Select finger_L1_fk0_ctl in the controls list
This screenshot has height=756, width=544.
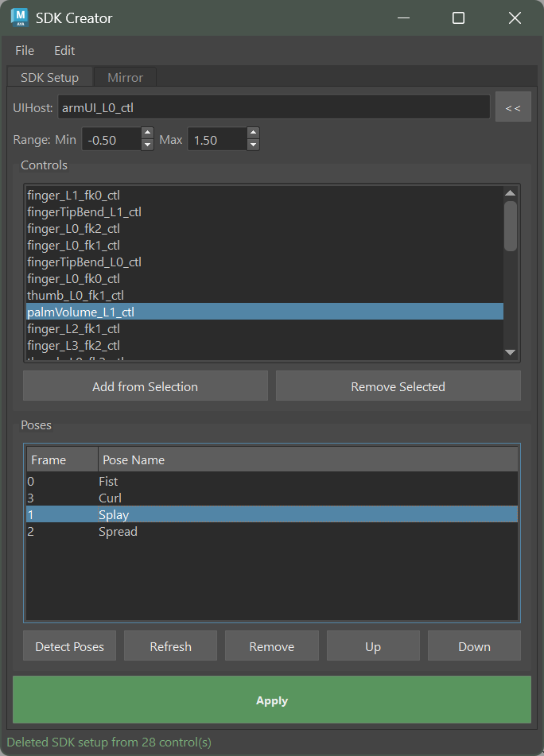tap(73, 195)
